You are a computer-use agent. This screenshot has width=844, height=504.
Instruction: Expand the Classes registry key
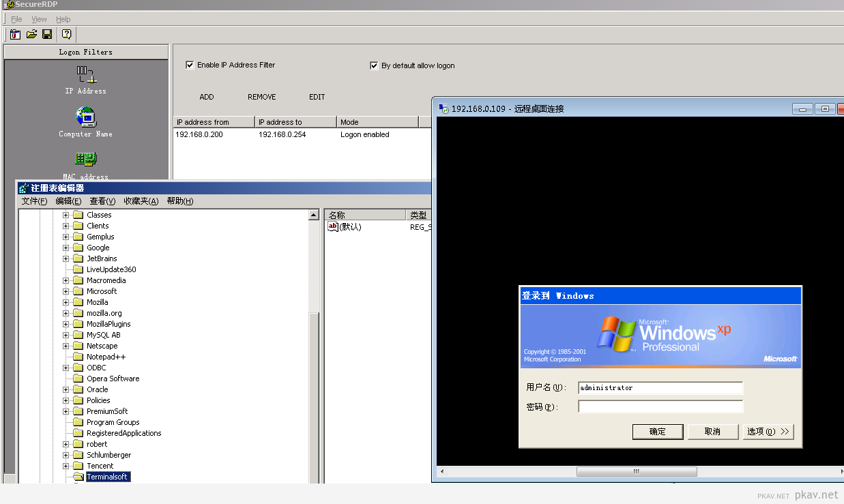point(66,215)
